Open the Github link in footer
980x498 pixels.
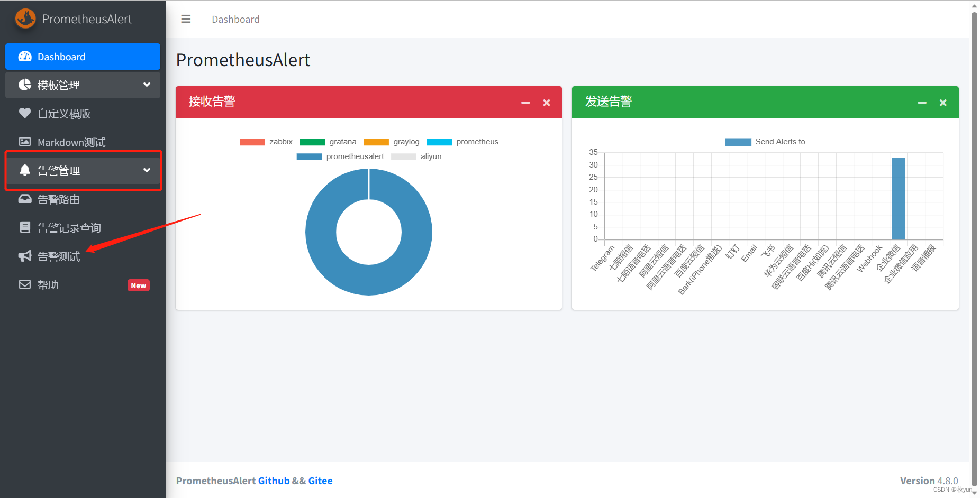[x=274, y=481]
